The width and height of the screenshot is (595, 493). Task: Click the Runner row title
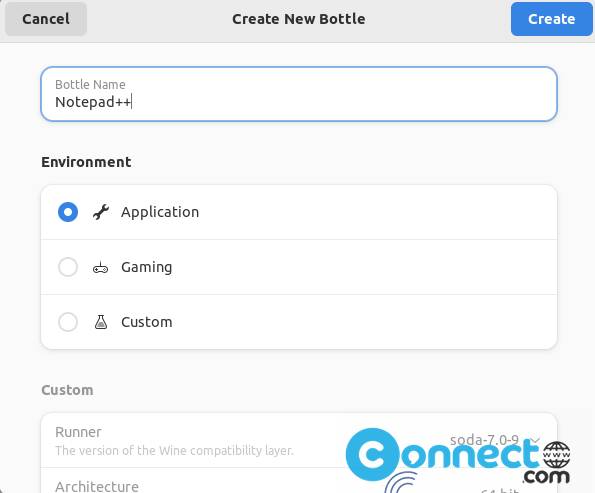coord(78,432)
